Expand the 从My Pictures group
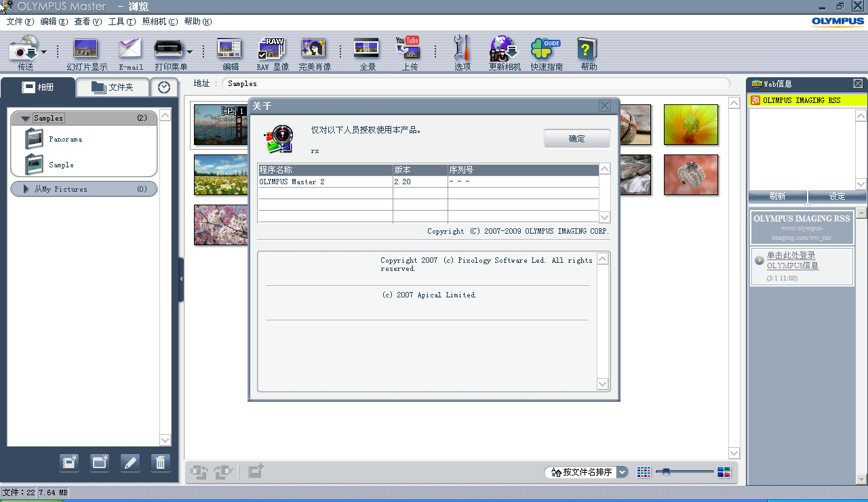 [x=26, y=189]
